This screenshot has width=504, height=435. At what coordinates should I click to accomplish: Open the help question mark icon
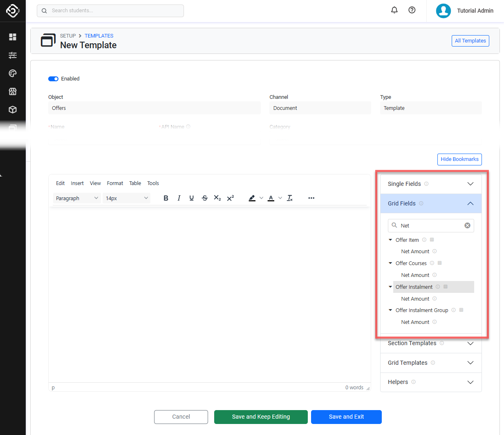(412, 10)
